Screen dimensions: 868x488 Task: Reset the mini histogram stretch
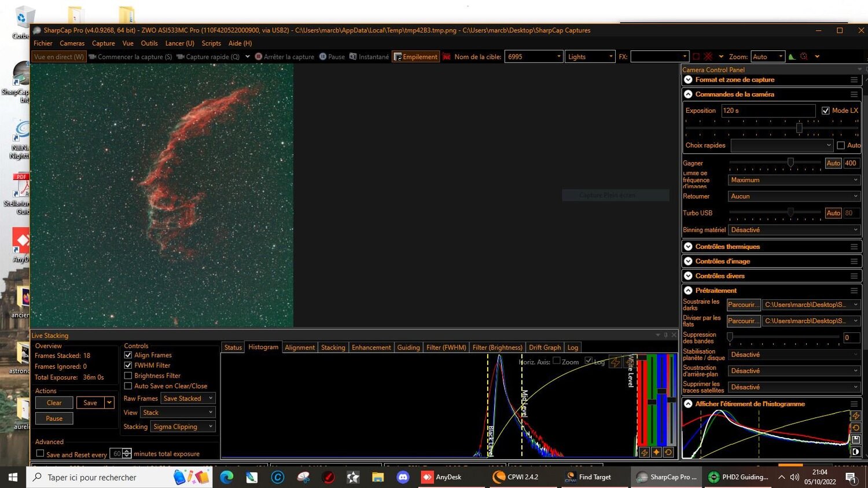tap(856, 428)
